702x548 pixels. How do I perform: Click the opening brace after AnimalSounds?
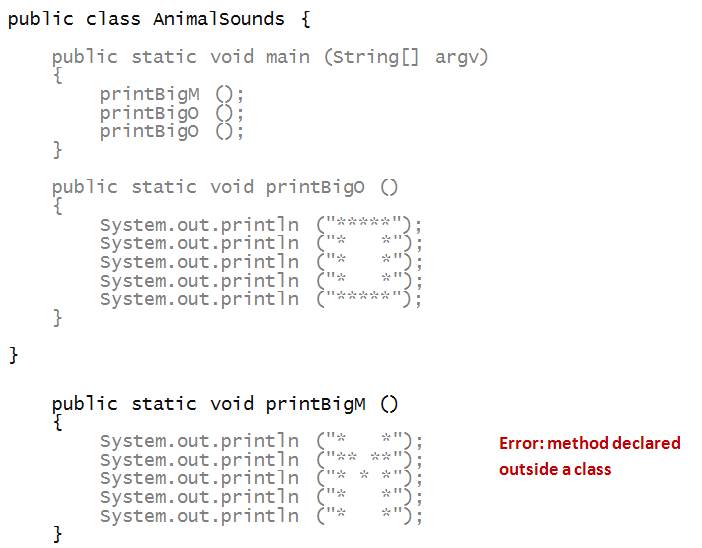coord(304,19)
